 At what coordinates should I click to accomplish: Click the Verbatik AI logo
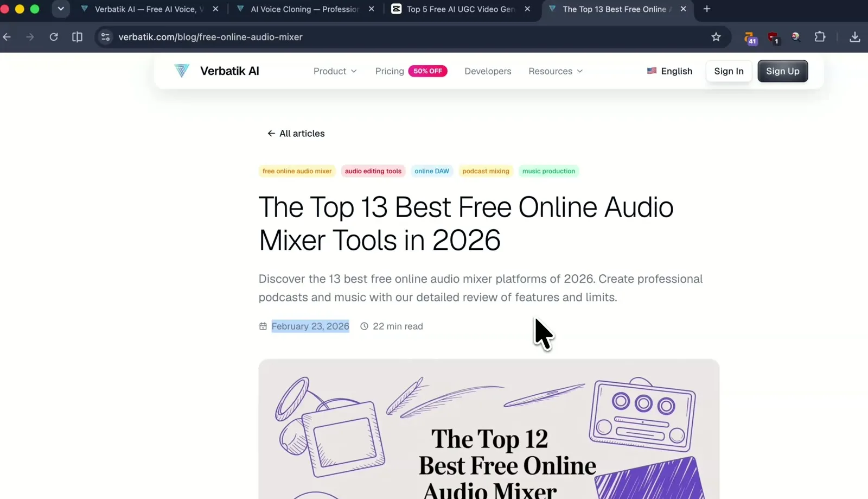(x=182, y=71)
